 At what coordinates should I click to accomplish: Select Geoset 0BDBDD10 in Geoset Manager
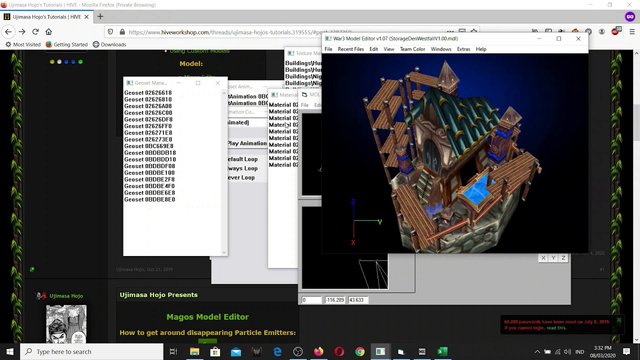tap(150, 159)
